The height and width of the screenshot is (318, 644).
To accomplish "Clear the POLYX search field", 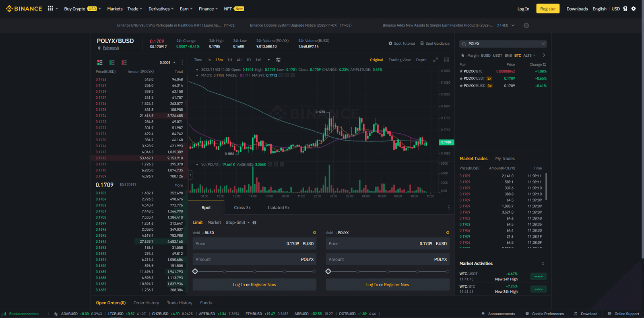I will pyautogui.click(x=543, y=43).
